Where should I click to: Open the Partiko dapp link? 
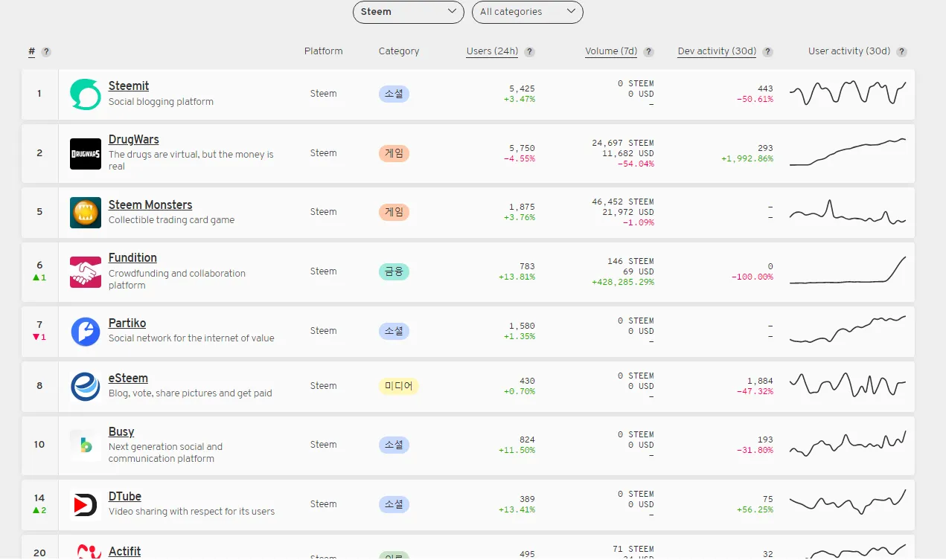click(127, 324)
